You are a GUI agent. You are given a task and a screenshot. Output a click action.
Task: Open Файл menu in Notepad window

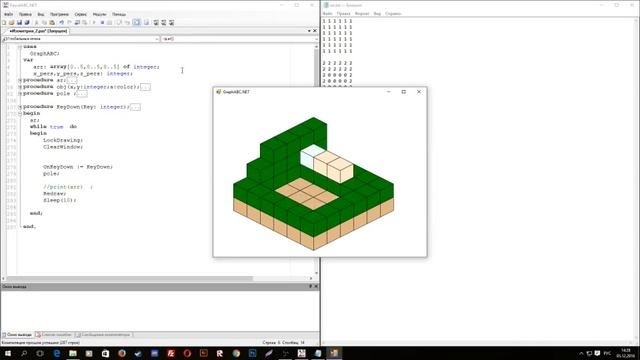[x=327, y=14]
